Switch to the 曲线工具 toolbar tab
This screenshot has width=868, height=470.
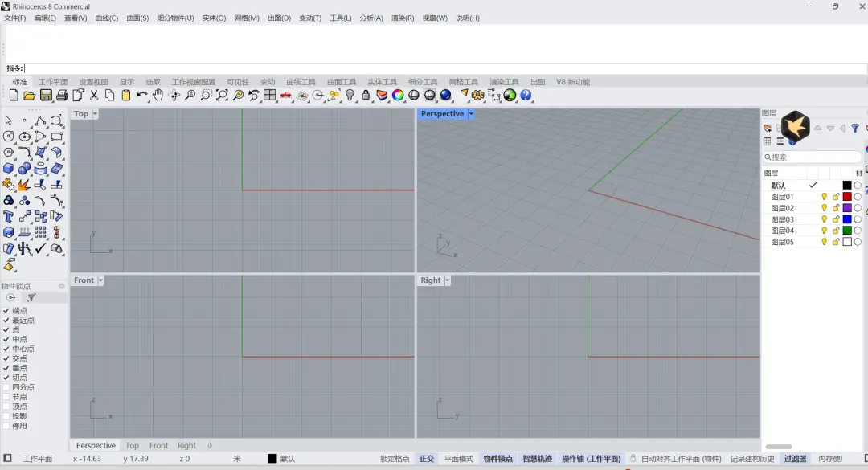[301, 82]
